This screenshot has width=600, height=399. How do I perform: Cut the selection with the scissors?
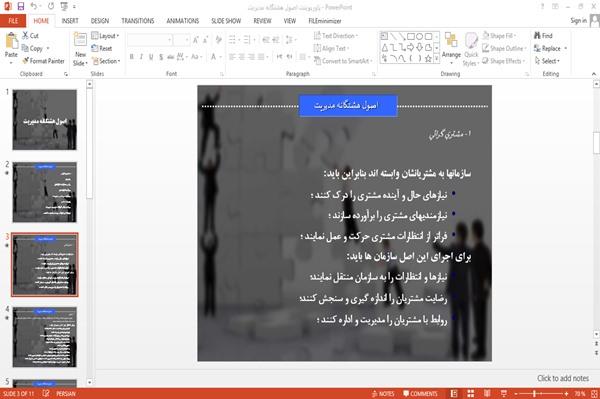30,36
